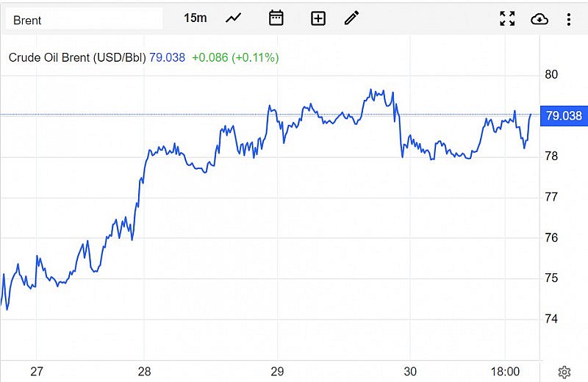Click the plus icon to add indicator

coord(318,18)
